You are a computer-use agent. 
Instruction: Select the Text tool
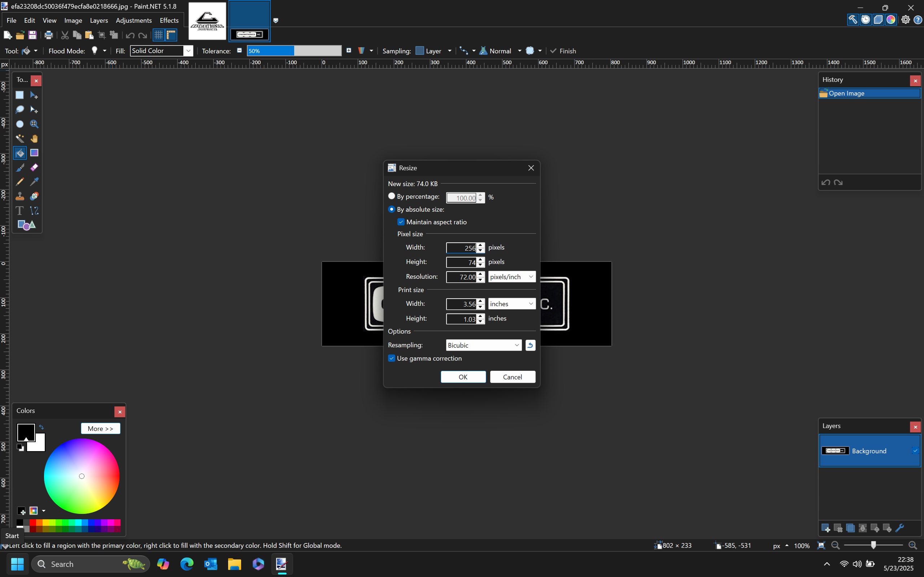pyautogui.click(x=19, y=211)
